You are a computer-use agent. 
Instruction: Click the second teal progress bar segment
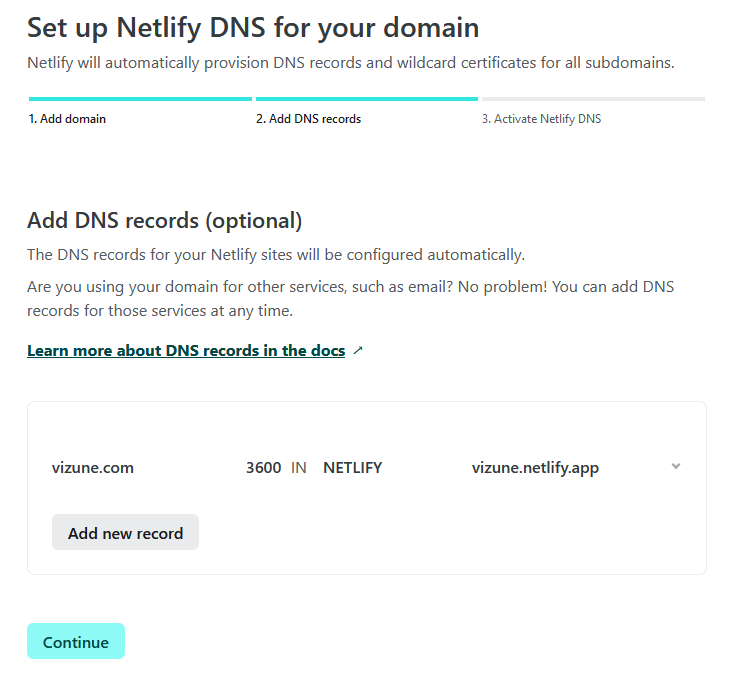(x=366, y=99)
